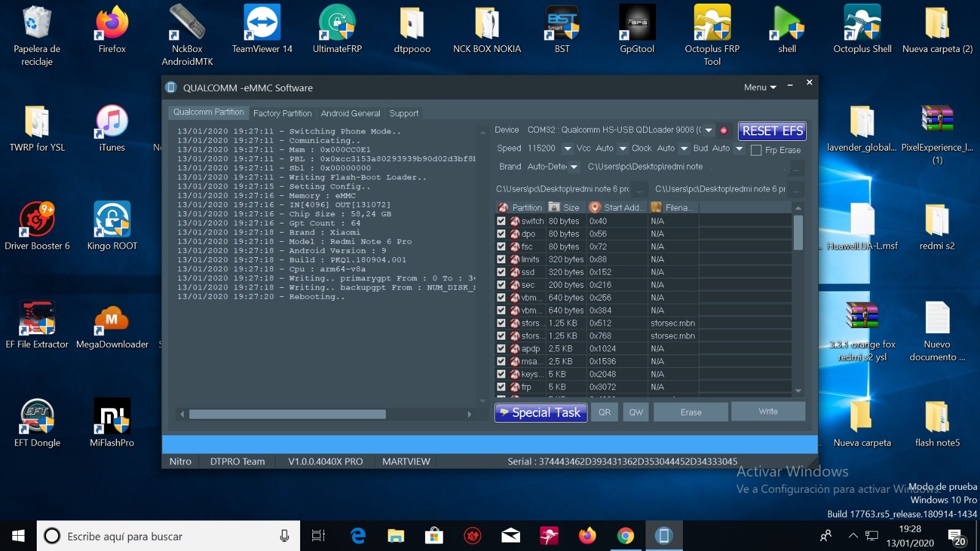Open Google Chrome in the taskbar

click(x=625, y=536)
